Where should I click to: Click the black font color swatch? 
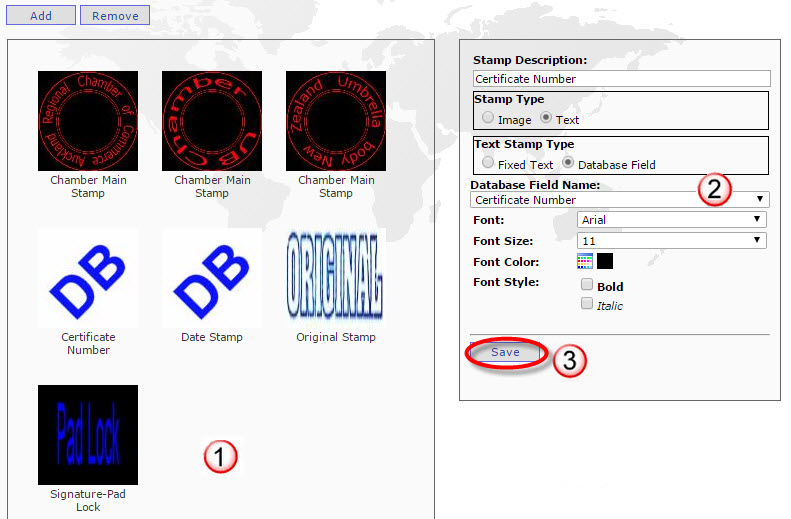pyautogui.click(x=605, y=262)
